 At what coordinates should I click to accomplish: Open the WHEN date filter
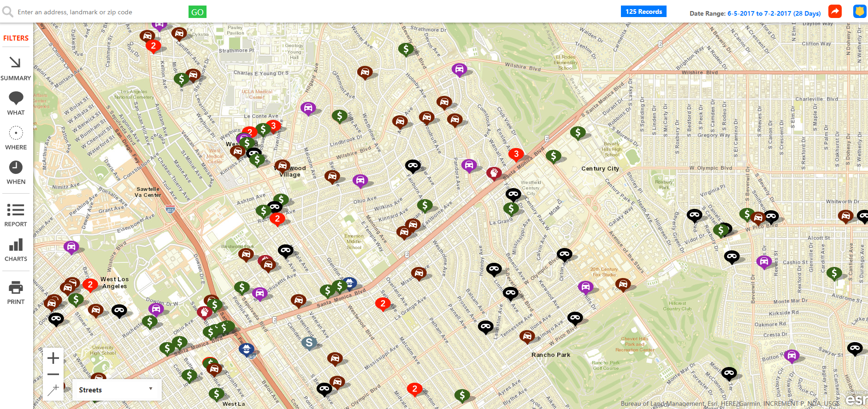coord(16,172)
